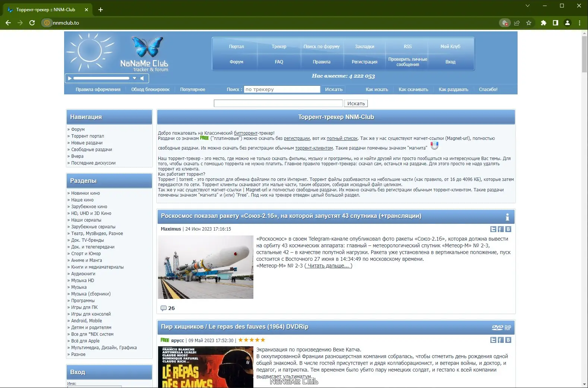The width and height of the screenshot is (588, 388).
Task: Play the audio in the header player
Action: click(69, 78)
